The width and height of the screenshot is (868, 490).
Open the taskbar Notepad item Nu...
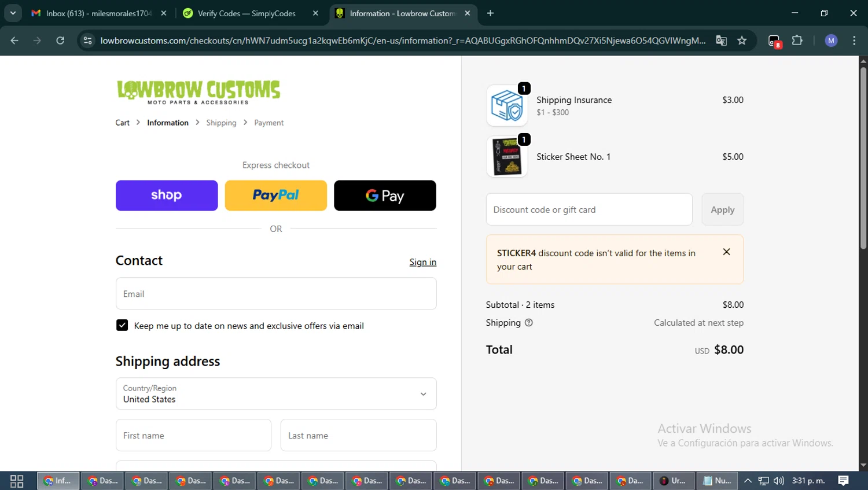(717, 481)
